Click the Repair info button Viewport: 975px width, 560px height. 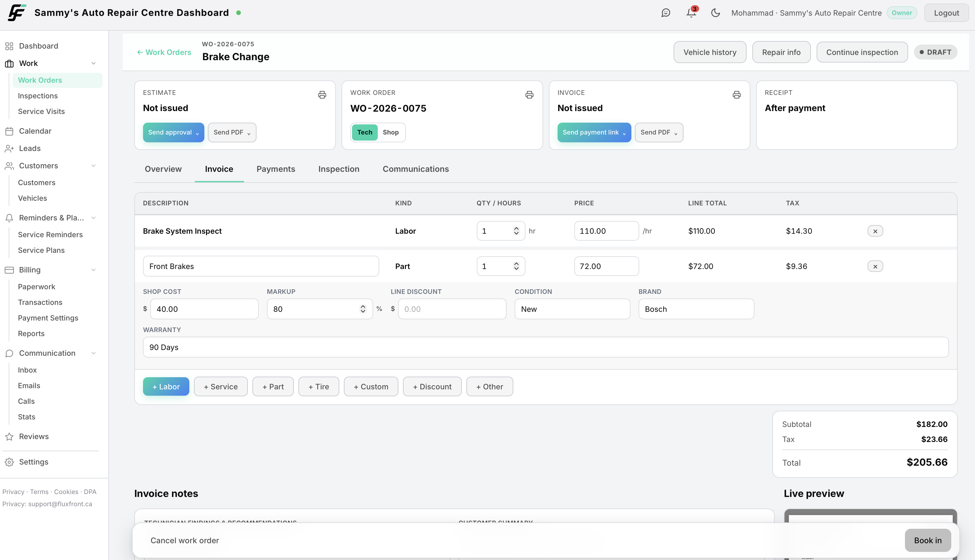pos(781,52)
